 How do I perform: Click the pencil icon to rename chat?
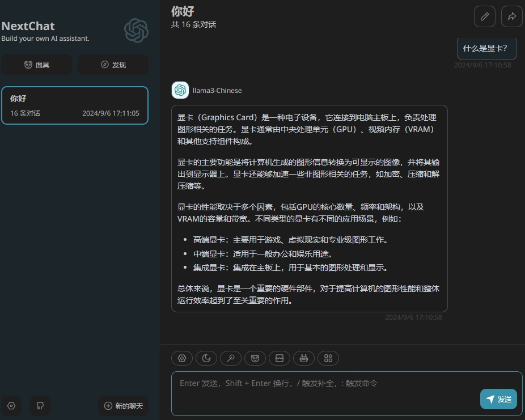484,16
